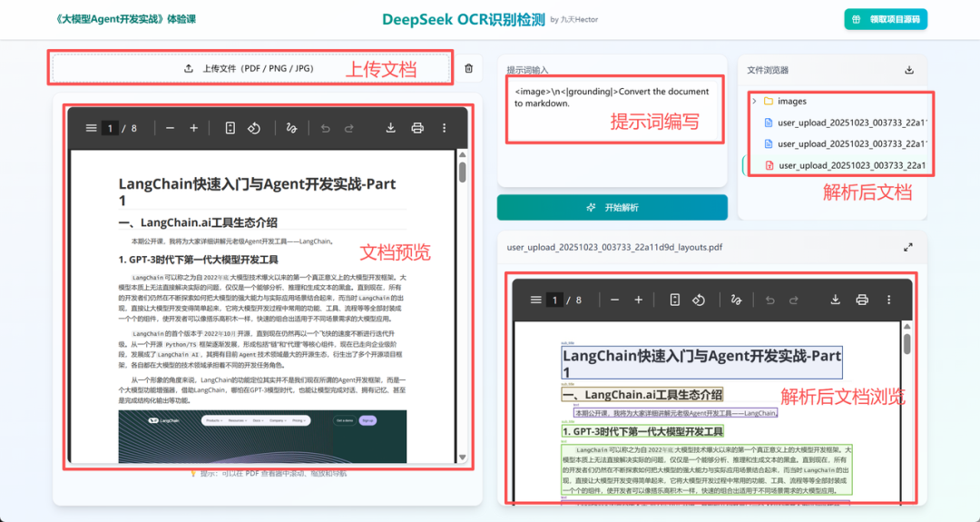
Task: Expand the layouts.pdf result panel to fullscreen
Action: point(908,248)
